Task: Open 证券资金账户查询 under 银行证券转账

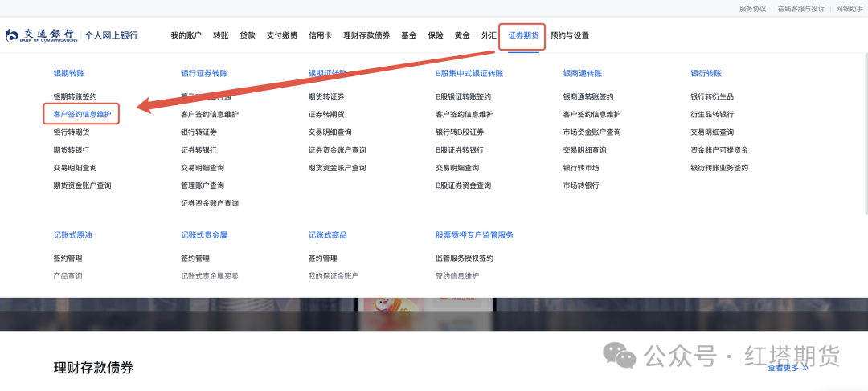Action: coord(210,203)
